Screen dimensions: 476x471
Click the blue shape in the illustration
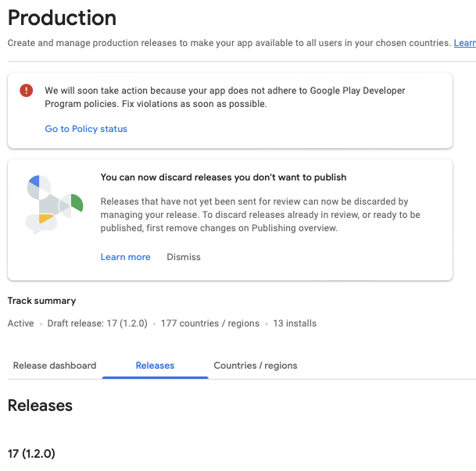34,186
